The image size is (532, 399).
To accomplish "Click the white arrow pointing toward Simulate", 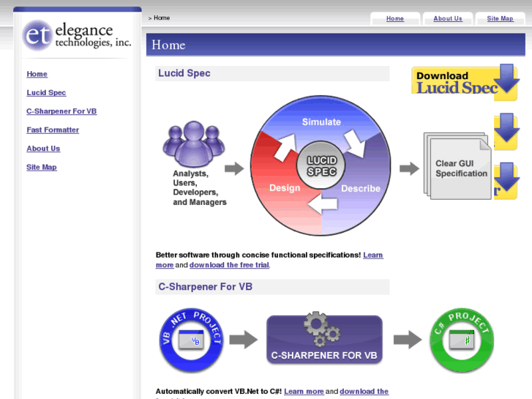I will [x=285, y=146].
